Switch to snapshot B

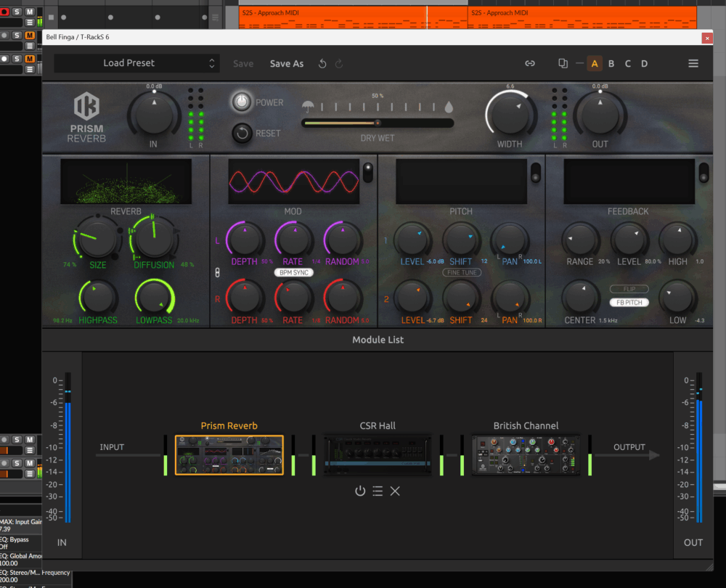(x=611, y=63)
